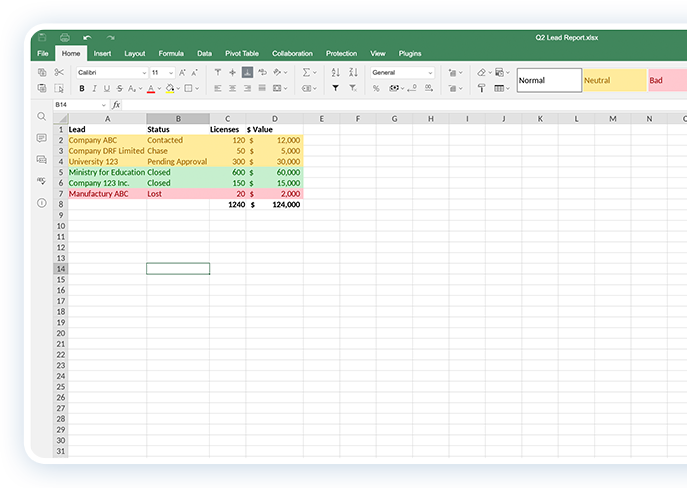Click the Insert Cells icon
687x488 pixels.
tap(453, 73)
